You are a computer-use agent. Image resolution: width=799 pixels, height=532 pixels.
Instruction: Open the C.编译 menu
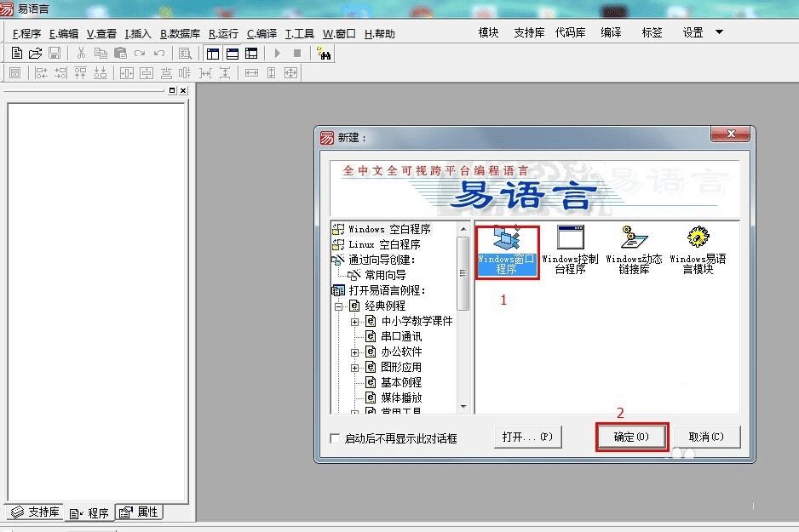tap(262, 33)
